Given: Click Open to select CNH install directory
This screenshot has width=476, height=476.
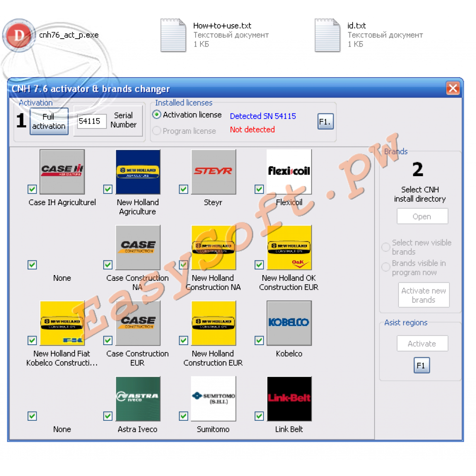Looking at the screenshot, I should click(422, 217).
